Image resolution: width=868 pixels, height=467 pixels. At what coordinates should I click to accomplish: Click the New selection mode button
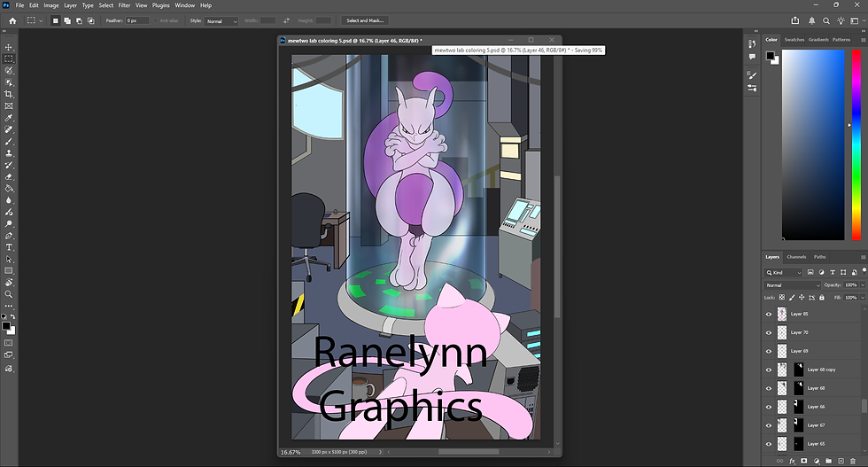point(55,20)
